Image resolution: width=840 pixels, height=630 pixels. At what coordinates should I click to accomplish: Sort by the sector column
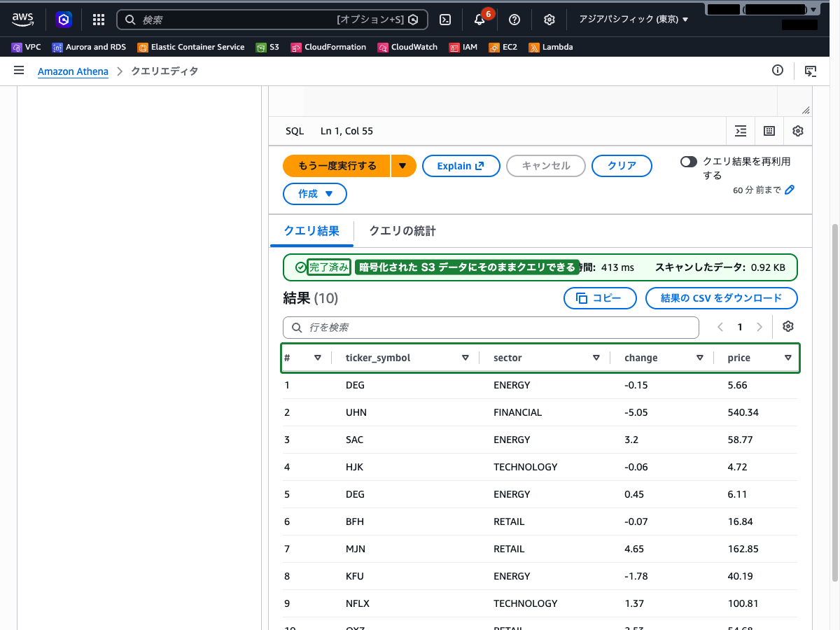596,358
